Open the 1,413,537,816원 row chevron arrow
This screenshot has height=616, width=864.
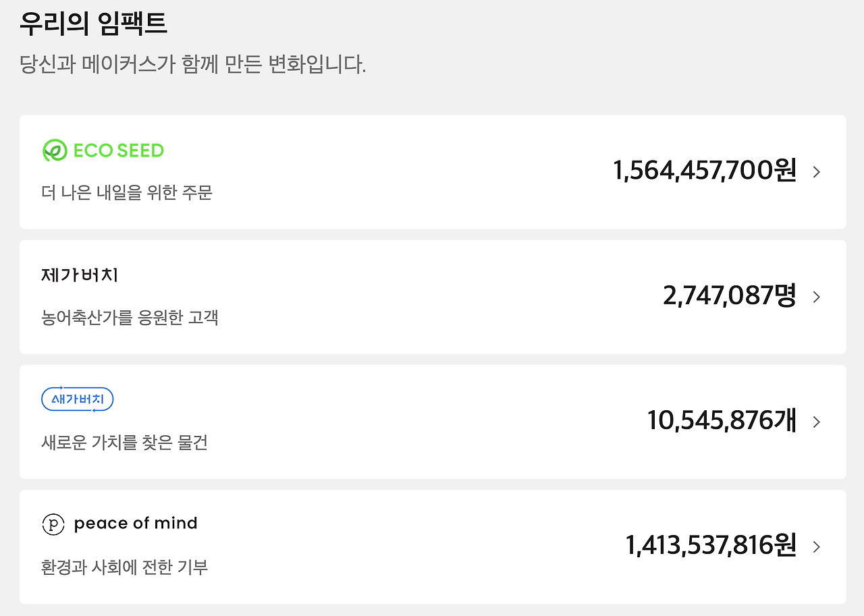[x=817, y=547]
